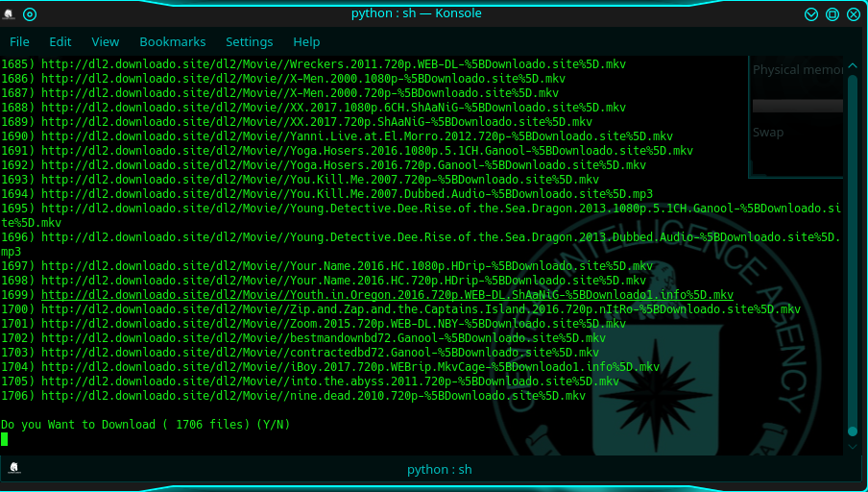Click the Zoom.2015.720p URL on line 1701

click(333, 324)
